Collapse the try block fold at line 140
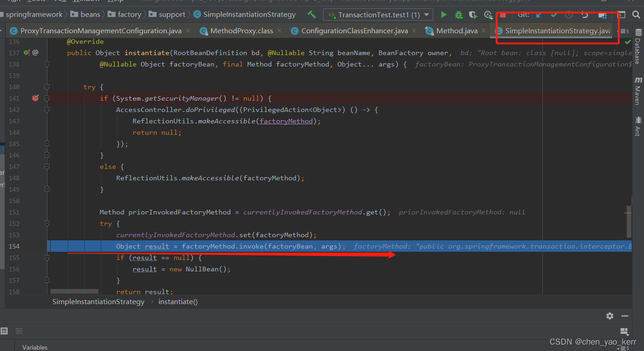Viewport: 644px width, 351px height. [47, 87]
